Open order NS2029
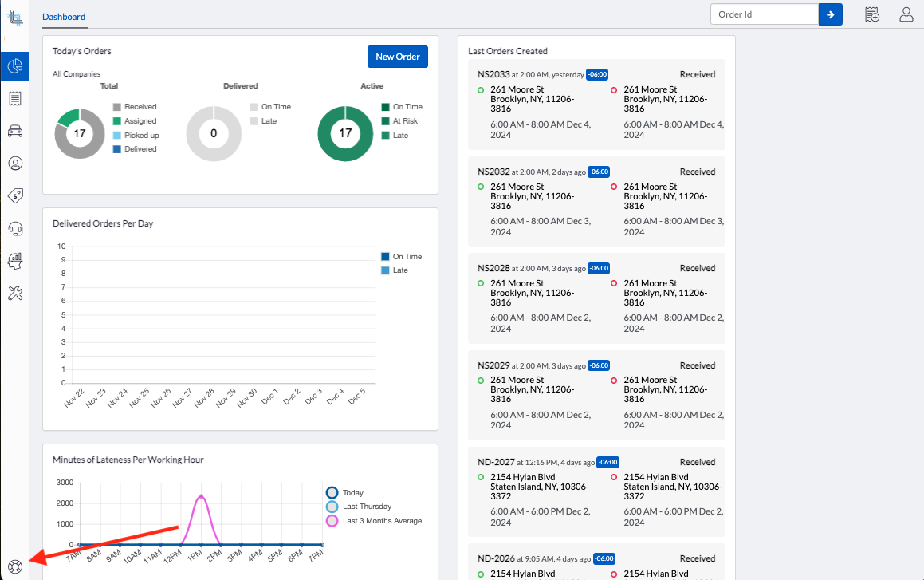The width and height of the screenshot is (924, 580). pyautogui.click(x=493, y=365)
